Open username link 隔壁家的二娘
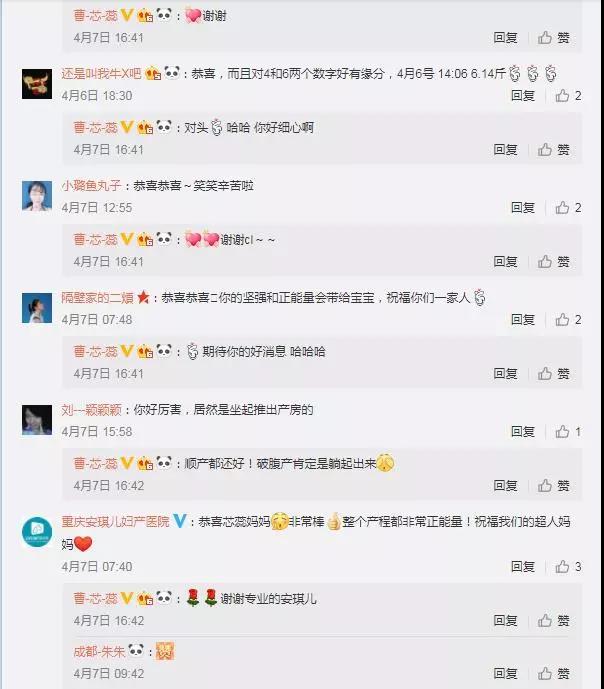604x689 pixels. pyautogui.click(x=97, y=297)
